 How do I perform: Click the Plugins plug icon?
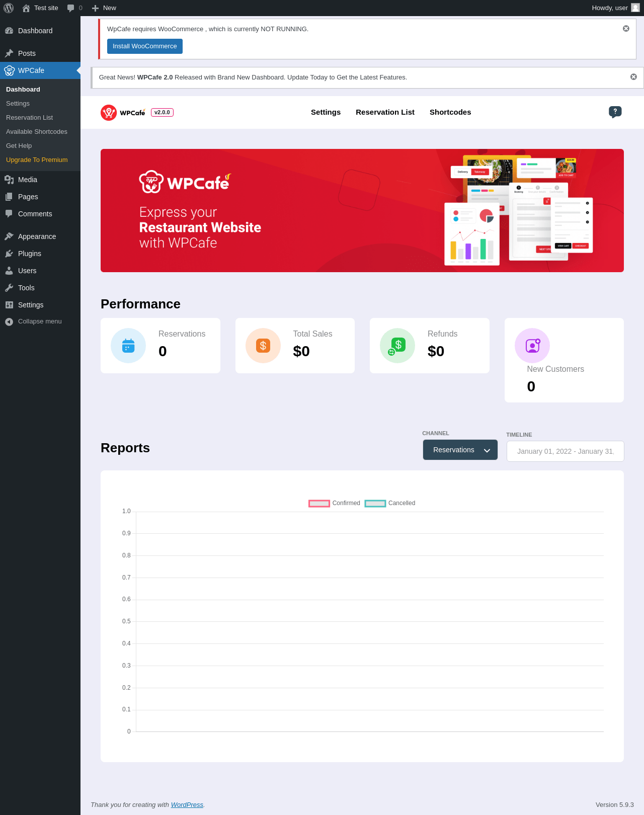(9, 254)
